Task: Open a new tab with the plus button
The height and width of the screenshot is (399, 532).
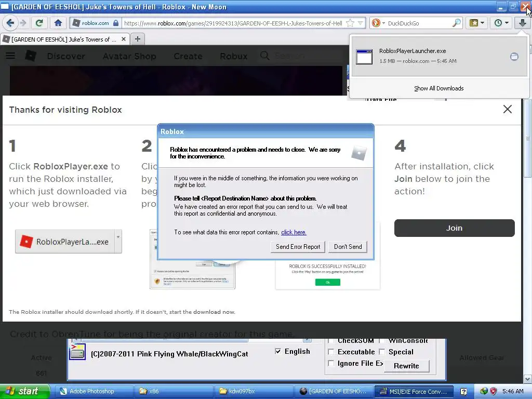Action: 137,39
